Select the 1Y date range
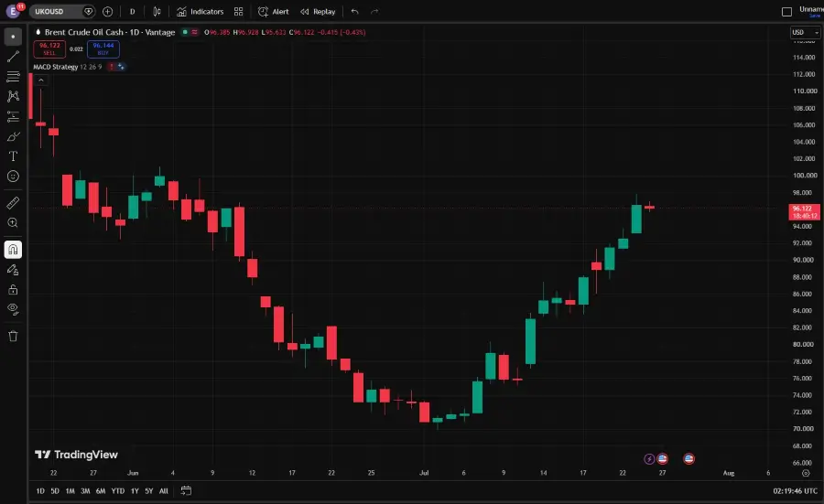Viewport: 824px width, 504px height. (x=135, y=491)
